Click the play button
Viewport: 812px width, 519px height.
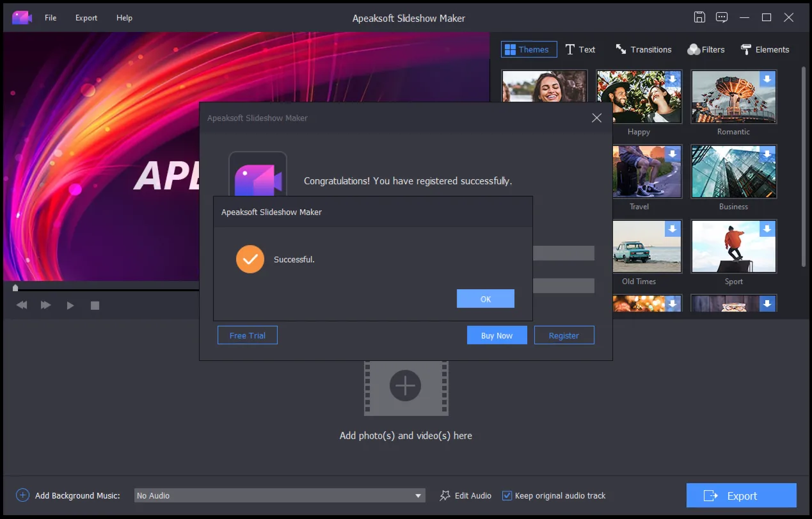pos(70,305)
